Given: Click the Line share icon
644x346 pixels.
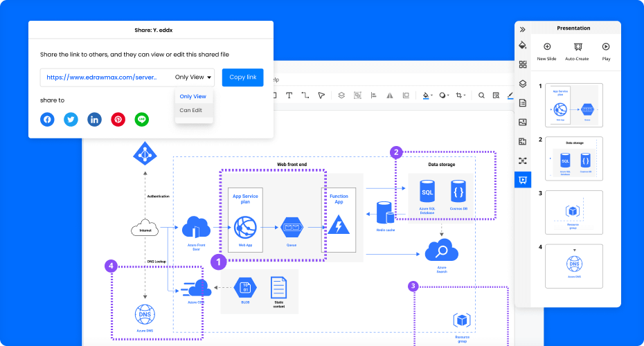Looking at the screenshot, I should (x=142, y=120).
